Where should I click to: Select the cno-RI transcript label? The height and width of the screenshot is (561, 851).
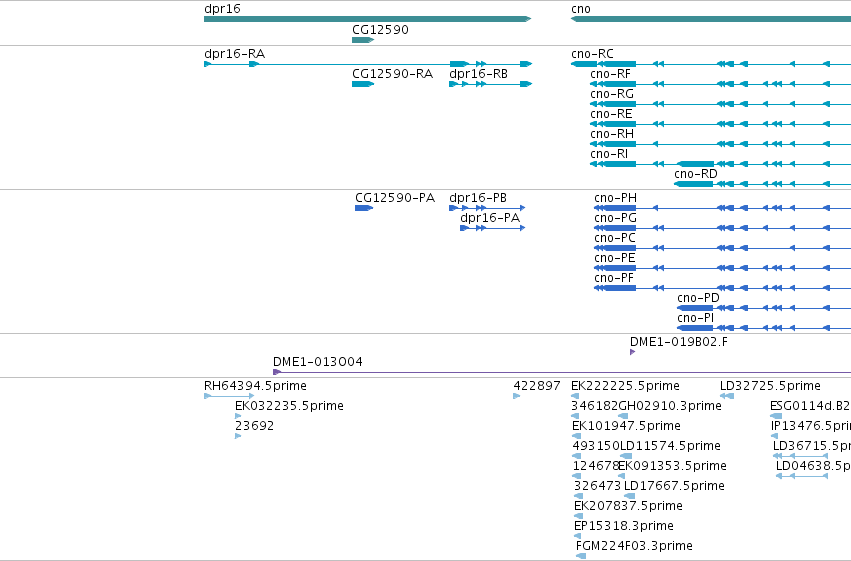[609, 154]
